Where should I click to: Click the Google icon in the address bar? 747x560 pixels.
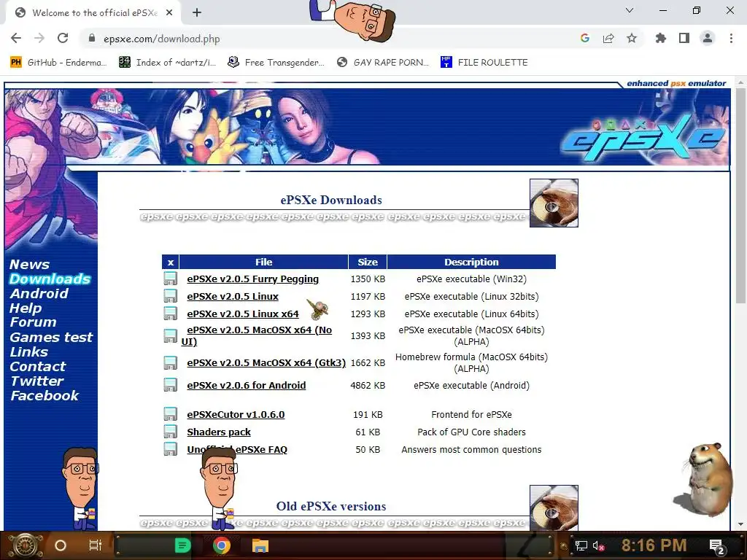pyautogui.click(x=585, y=39)
